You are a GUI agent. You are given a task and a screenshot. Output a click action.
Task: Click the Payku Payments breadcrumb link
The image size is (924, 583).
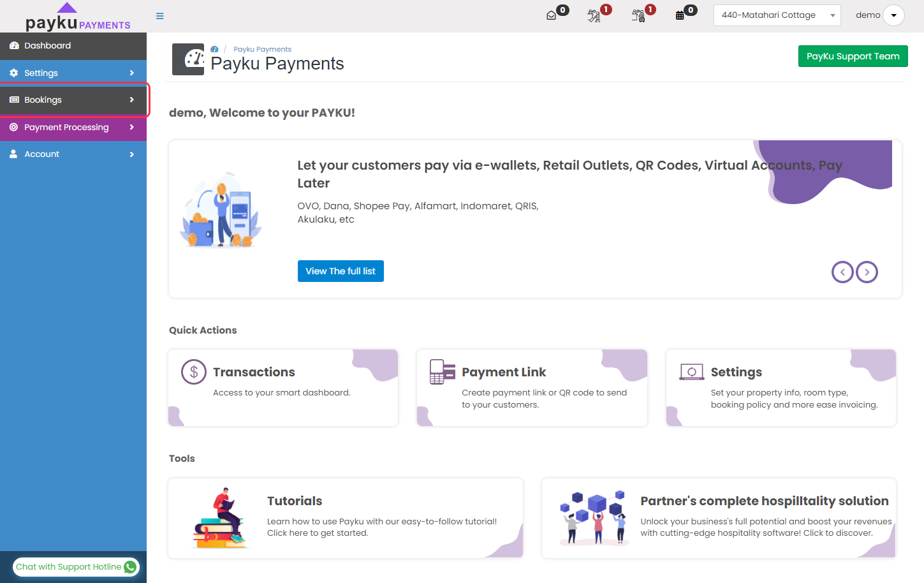[x=262, y=49]
